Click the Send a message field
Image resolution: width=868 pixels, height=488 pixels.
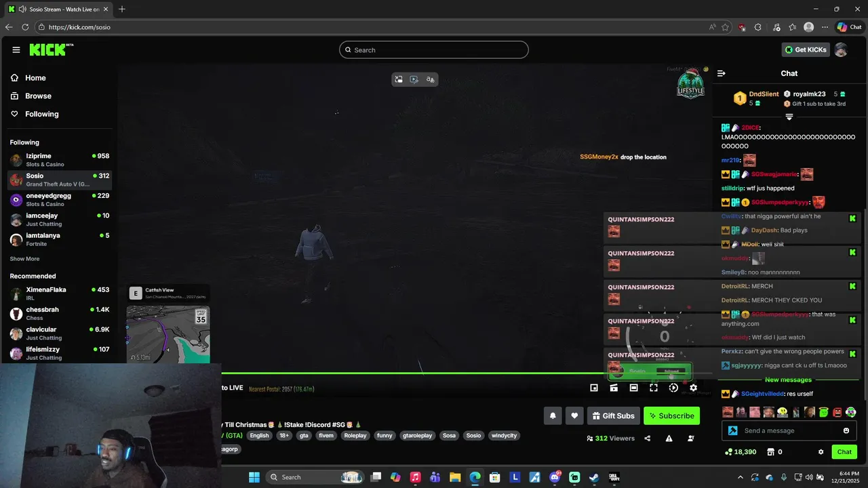789,430
